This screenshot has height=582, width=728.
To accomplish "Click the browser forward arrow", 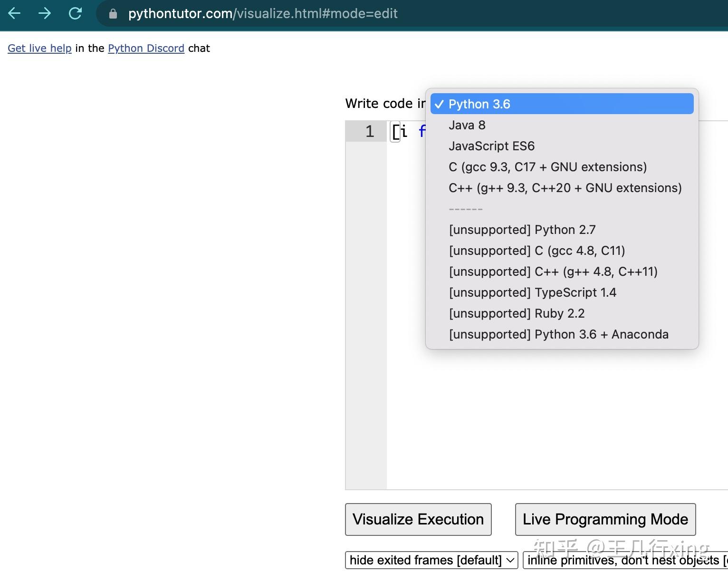I will point(45,13).
